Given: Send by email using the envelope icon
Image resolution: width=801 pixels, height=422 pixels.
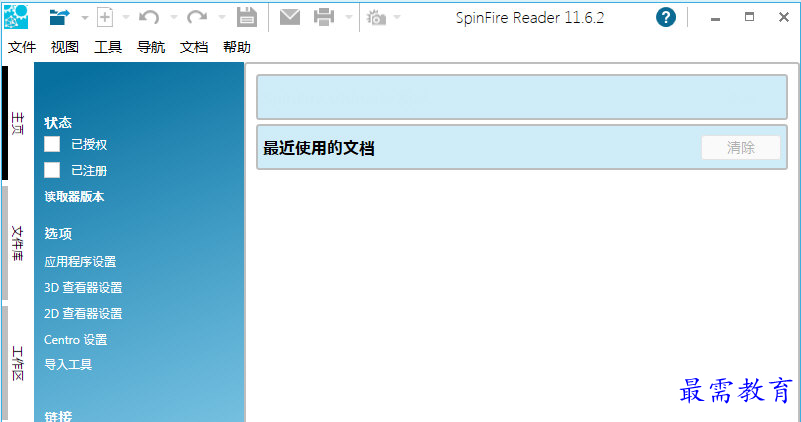Looking at the screenshot, I should (x=290, y=17).
